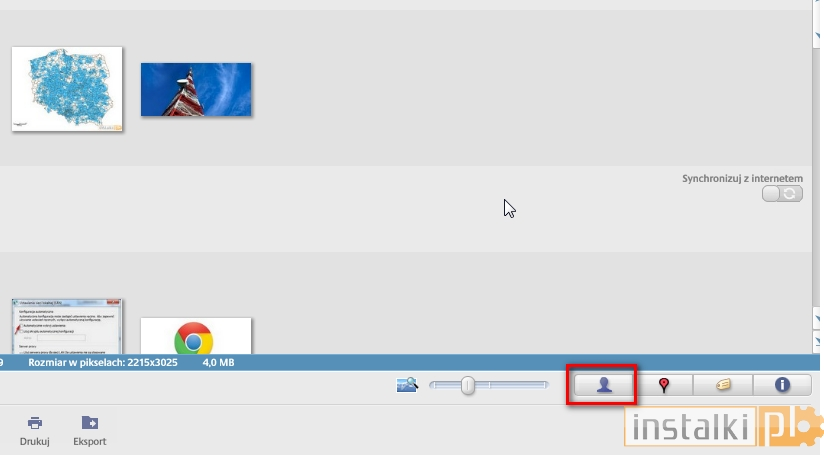Screen dimensions: 824x455
Task: Click the single down arrow on the scrollbar
Action: pyautogui.click(x=817, y=319)
